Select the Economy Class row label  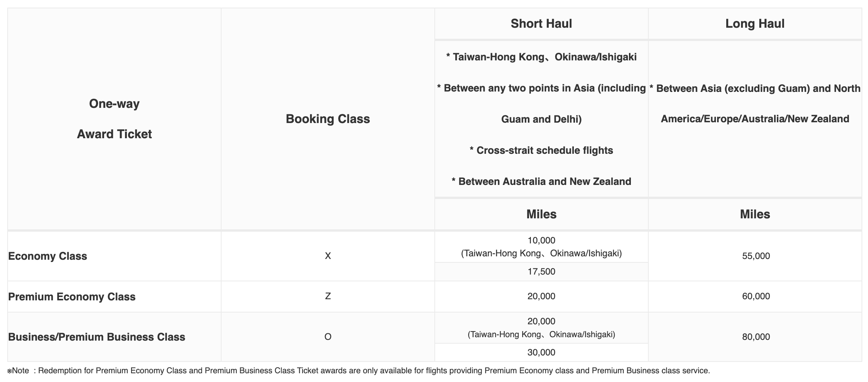coord(48,256)
